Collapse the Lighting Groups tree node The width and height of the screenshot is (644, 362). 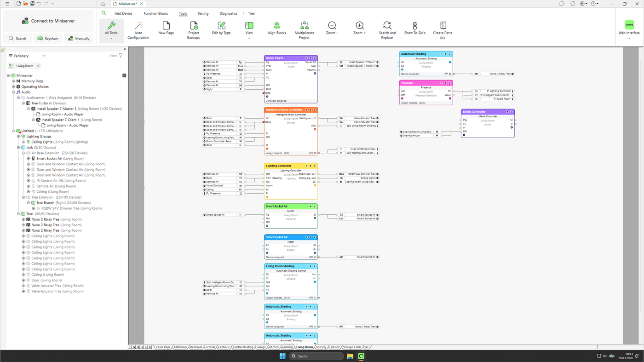[x=18, y=136]
